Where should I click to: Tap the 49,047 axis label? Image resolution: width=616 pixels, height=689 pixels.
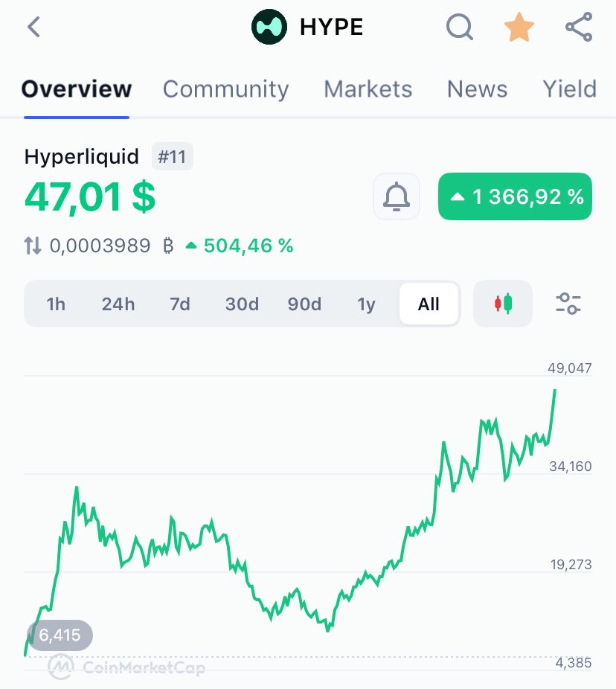(x=569, y=368)
